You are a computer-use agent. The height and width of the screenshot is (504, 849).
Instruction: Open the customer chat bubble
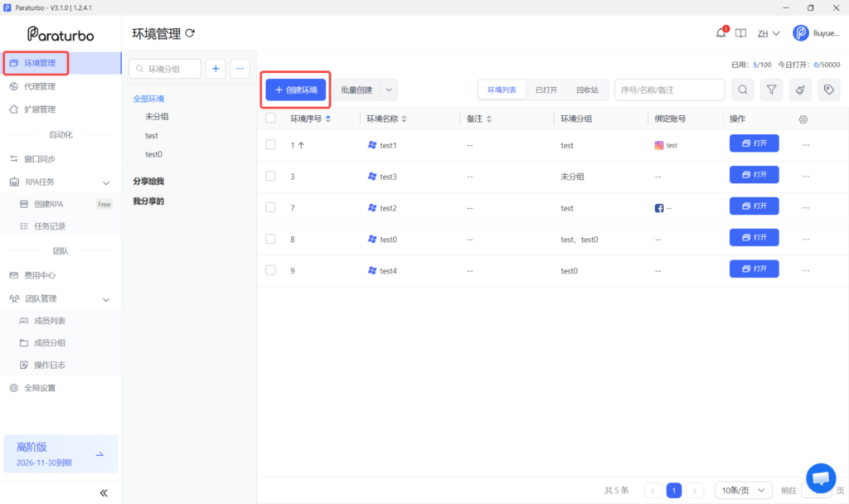coord(821,478)
